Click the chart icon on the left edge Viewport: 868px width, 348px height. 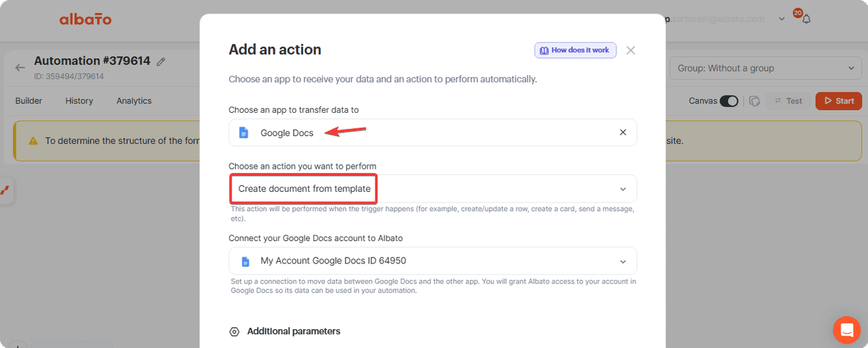tap(5, 190)
